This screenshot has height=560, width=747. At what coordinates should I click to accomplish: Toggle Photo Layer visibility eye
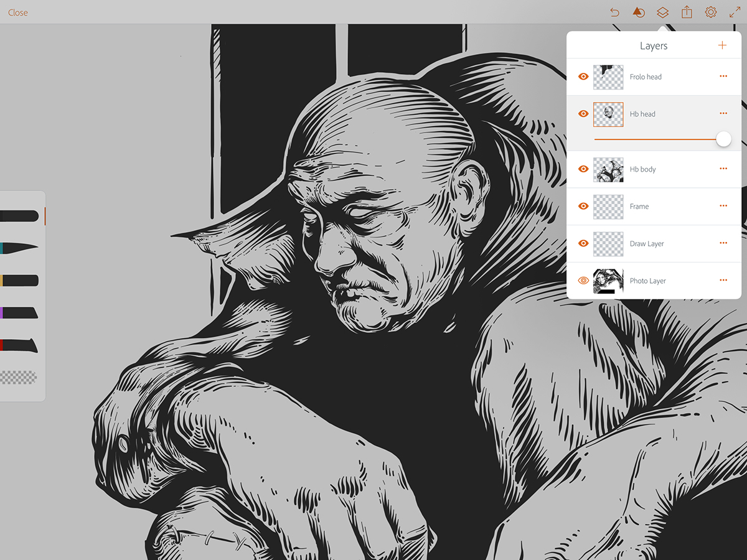583,281
